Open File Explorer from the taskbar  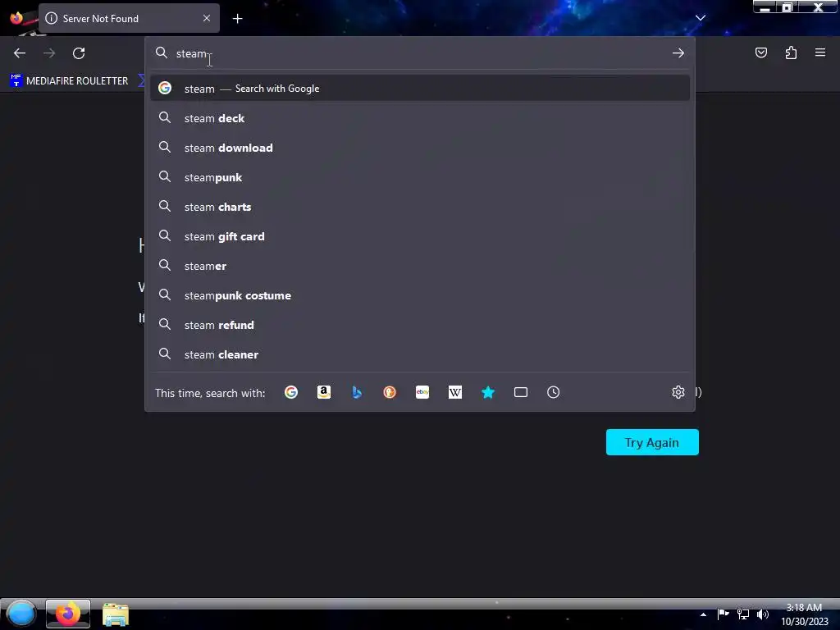pyautogui.click(x=115, y=614)
